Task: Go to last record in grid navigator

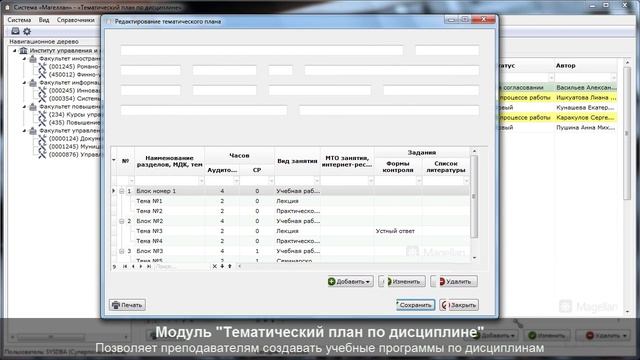Action: pos(149,266)
